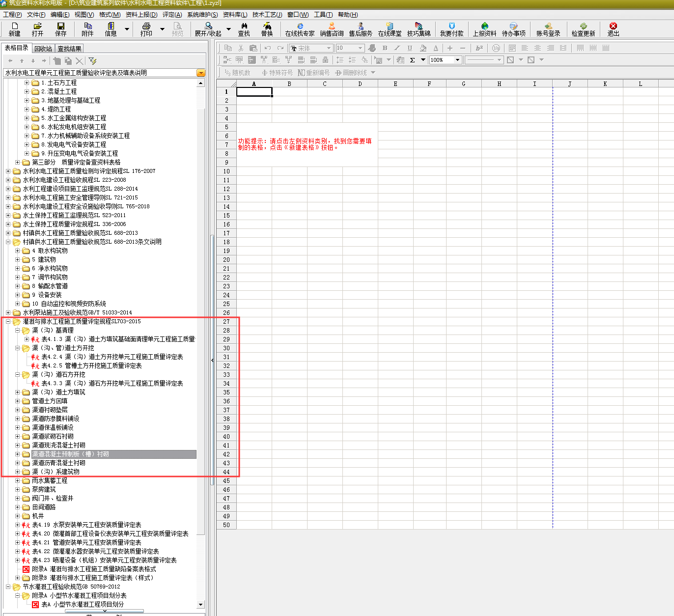The image size is (674, 616).
Task: Click the 特殊符号 button
Action: pyautogui.click(x=277, y=73)
